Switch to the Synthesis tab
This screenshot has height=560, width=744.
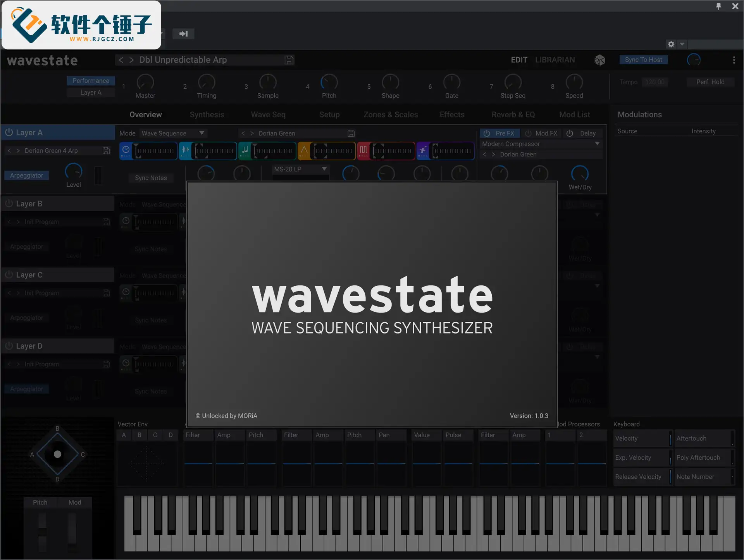click(207, 115)
